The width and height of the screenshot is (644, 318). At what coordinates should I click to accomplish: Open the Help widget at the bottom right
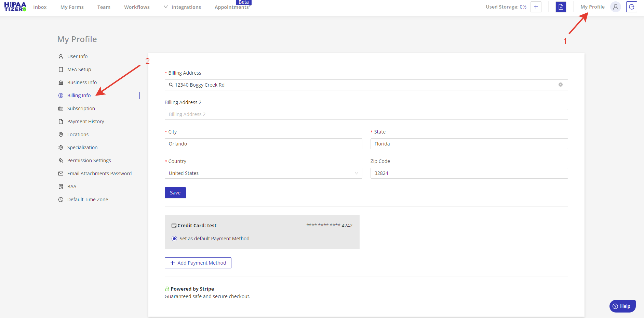(x=622, y=306)
